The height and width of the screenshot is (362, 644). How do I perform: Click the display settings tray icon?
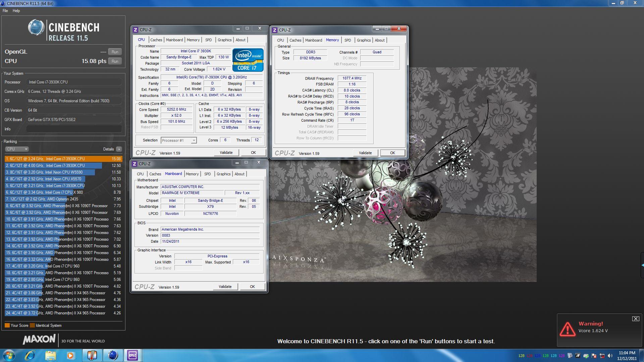coord(570,356)
